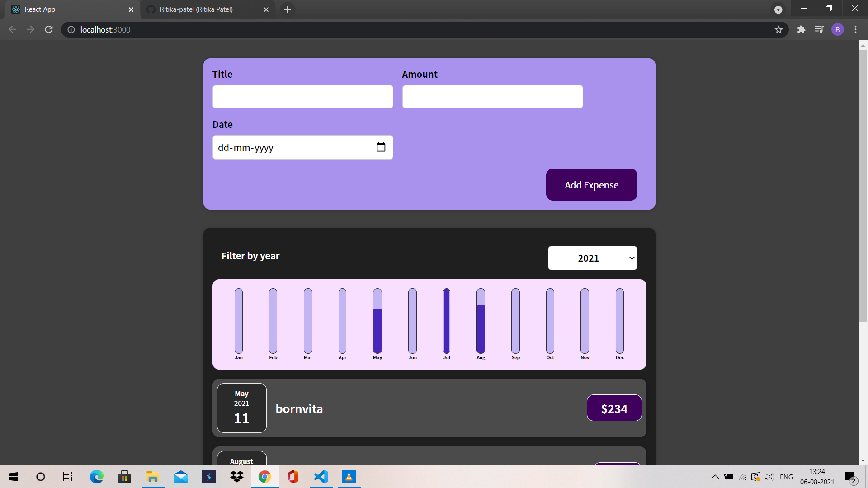The height and width of the screenshot is (488, 868).
Task: Click the bookmark star in the address bar
Action: (x=778, y=29)
